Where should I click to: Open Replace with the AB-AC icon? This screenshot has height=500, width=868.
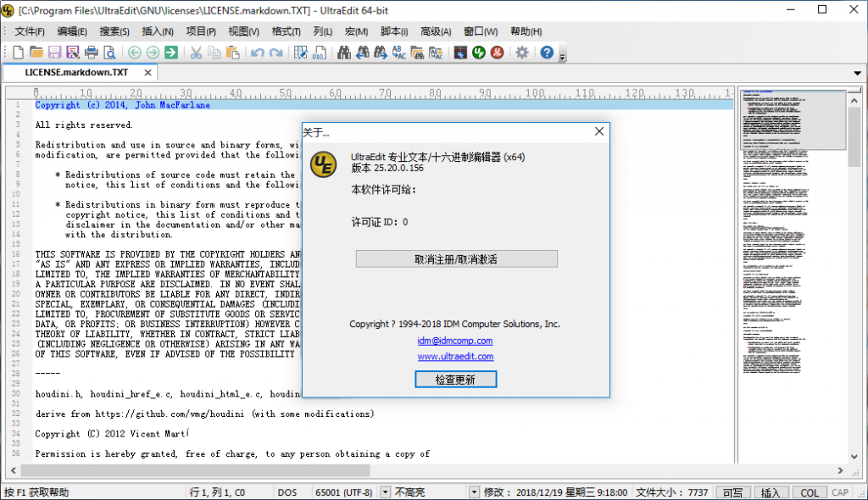click(398, 53)
